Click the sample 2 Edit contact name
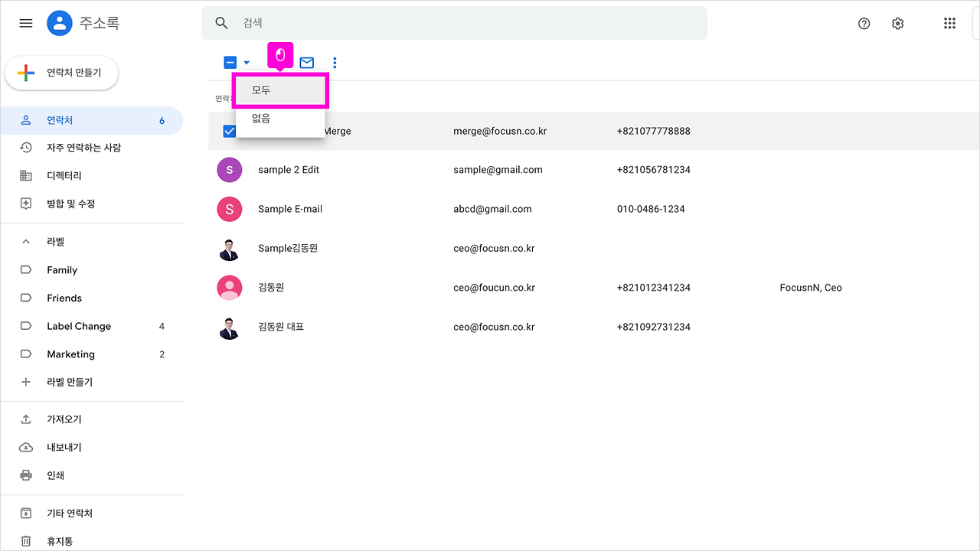 click(x=289, y=170)
